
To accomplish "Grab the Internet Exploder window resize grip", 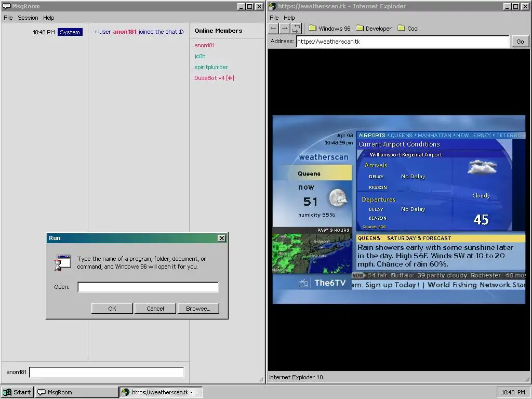I will click(527, 379).
